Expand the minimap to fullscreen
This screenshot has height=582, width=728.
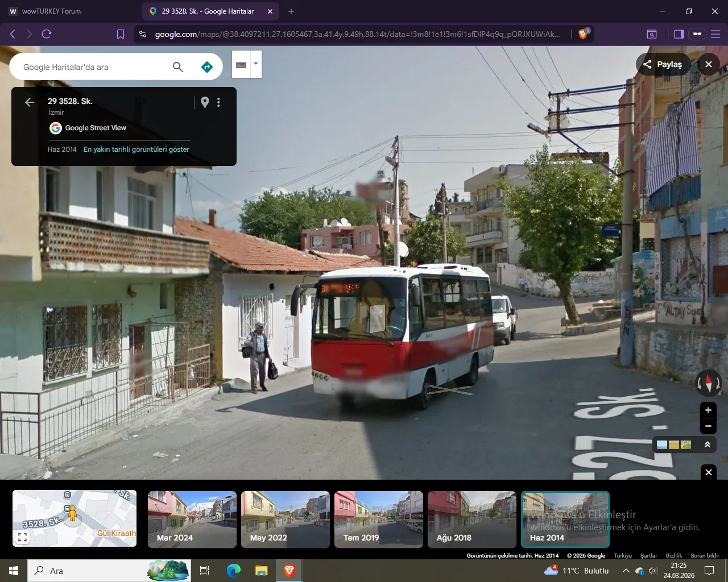click(23, 537)
